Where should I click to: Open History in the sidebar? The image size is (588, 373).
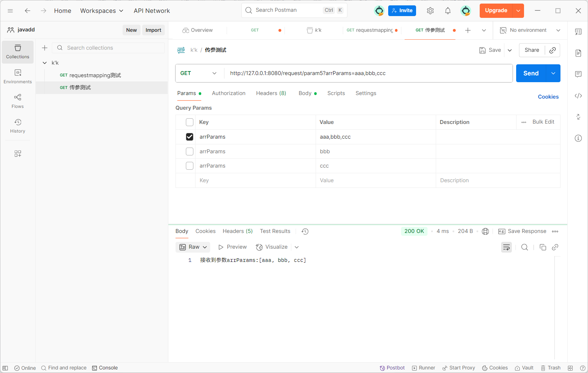pos(18,126)
